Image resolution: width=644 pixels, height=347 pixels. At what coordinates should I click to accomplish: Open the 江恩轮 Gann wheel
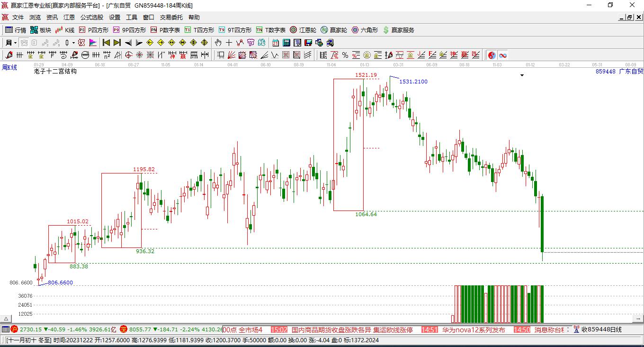(x=303, y=30)
